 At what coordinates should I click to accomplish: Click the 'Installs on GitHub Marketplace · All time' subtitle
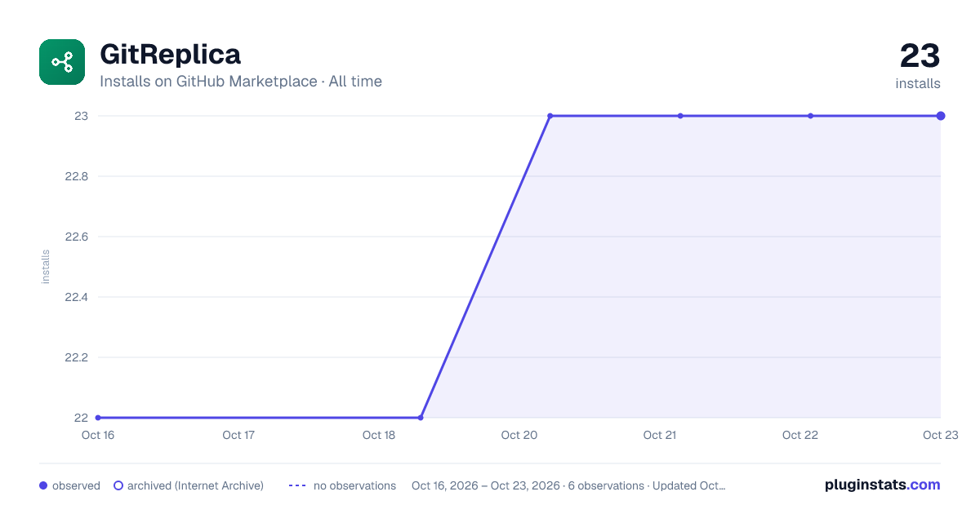[x=241, y=82]
